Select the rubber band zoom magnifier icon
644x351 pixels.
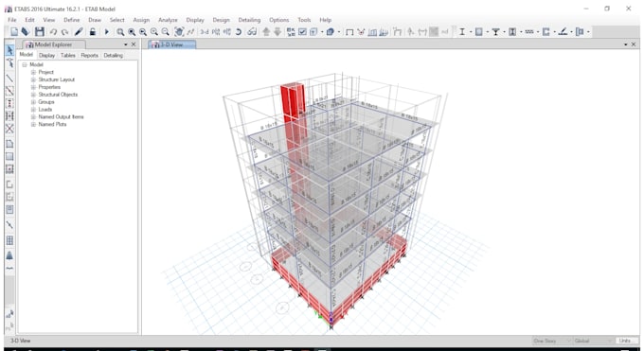click(120, 31)
